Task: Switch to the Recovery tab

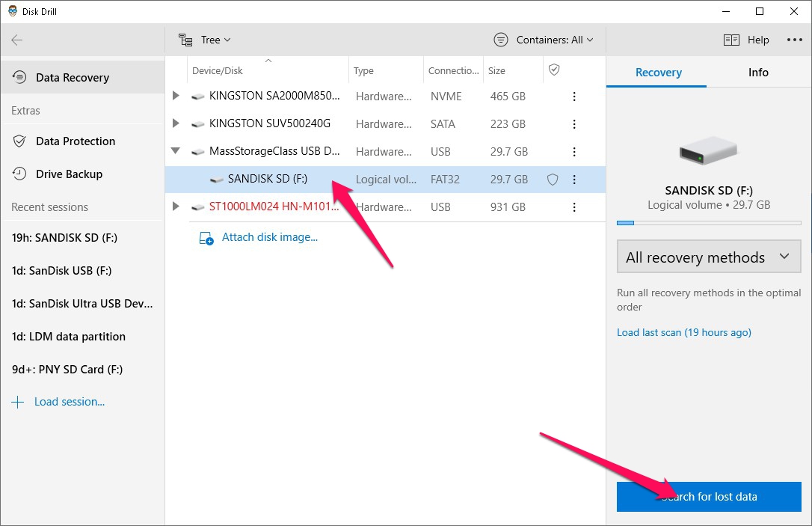Action: click(658, 73)
